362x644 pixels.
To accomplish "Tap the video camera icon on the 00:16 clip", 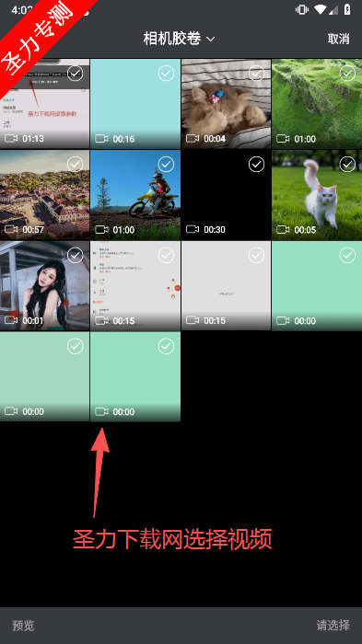I will (101, 139).
